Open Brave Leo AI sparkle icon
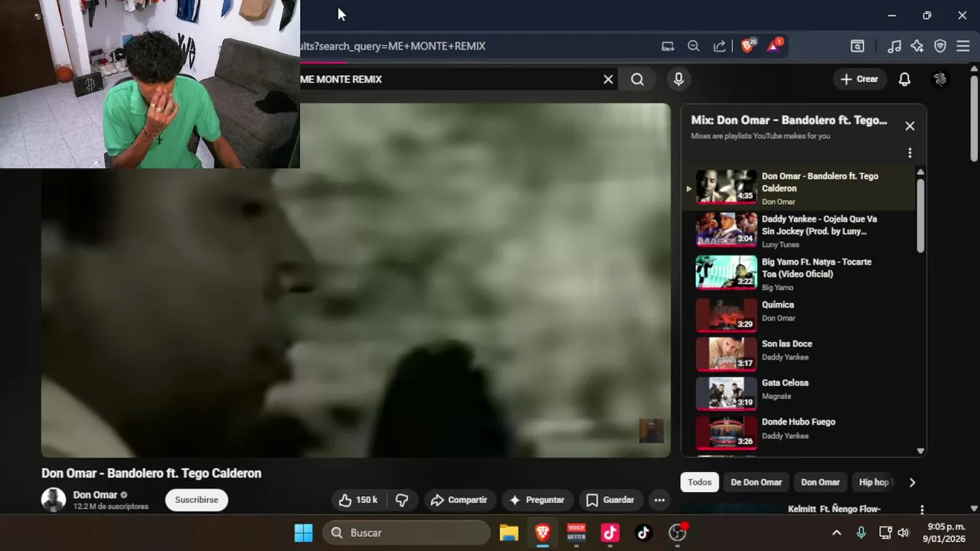Screen dimensions: 980x551 coord(917,46)
